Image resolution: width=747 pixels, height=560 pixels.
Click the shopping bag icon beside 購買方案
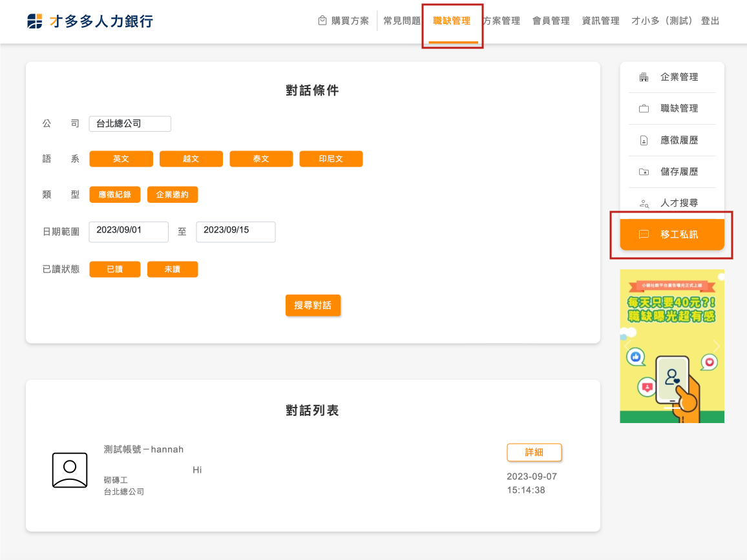322,21
